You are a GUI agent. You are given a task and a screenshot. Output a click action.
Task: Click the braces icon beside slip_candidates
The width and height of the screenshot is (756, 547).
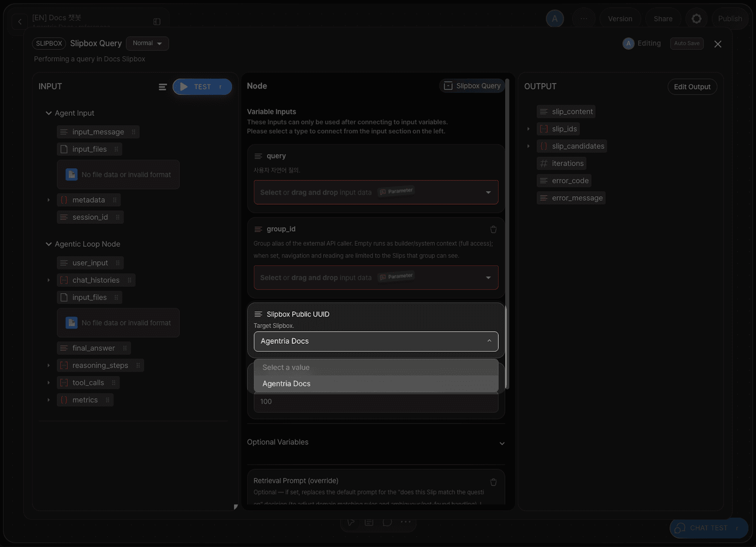[544, 146]
